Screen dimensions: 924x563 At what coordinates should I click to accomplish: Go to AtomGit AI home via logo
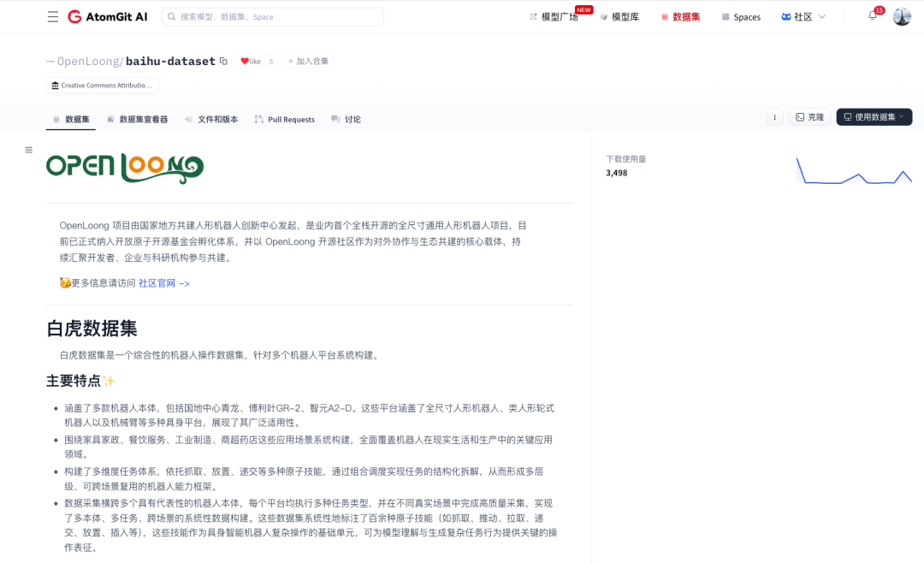pos(107,16)
